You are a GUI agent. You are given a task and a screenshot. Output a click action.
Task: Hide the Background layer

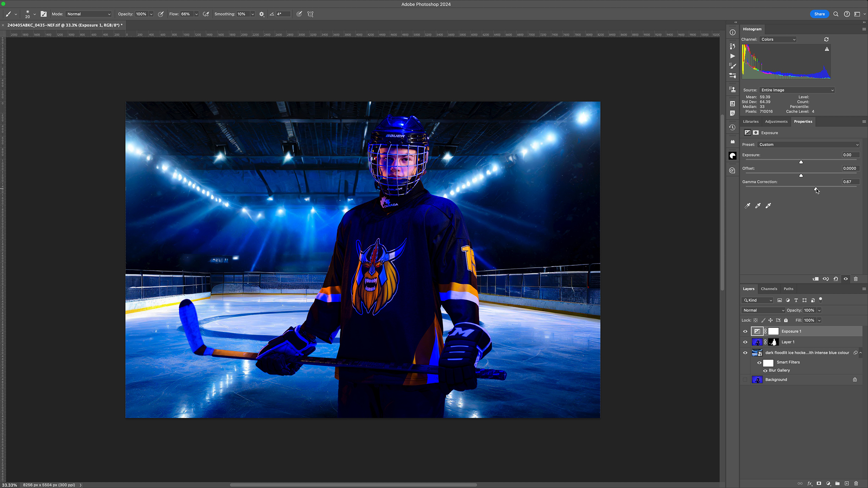coord(745,379)
